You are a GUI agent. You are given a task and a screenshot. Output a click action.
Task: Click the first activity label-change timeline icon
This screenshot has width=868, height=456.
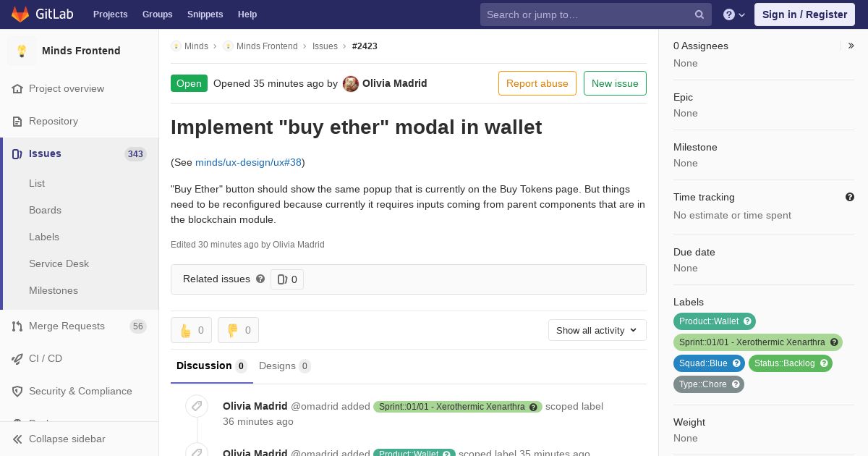(197, 406)
